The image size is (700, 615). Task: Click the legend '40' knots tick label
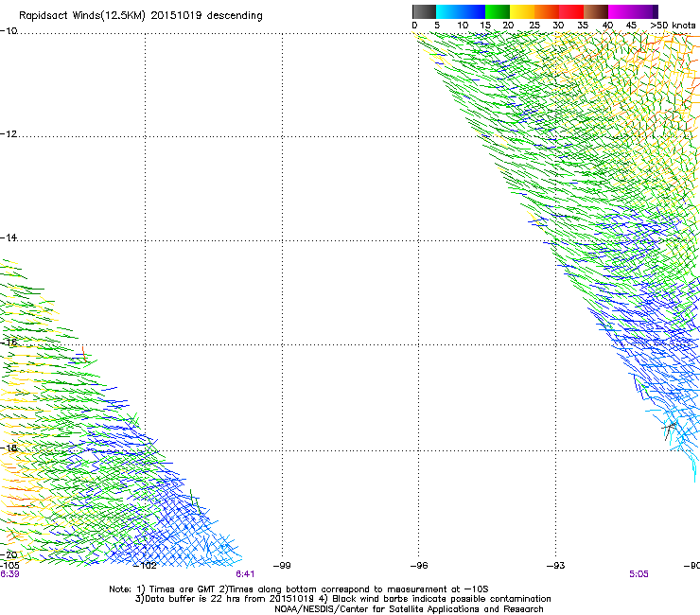coord(607,26)
